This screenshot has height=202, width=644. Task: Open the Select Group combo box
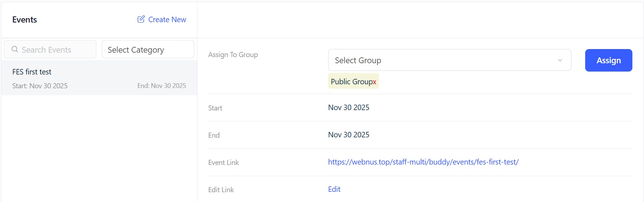tap(443, 60)
